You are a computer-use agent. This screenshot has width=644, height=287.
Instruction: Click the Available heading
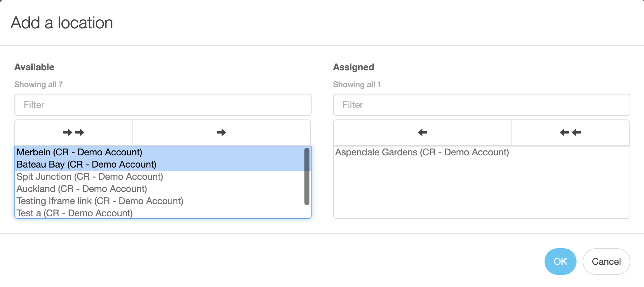point(34,67)
